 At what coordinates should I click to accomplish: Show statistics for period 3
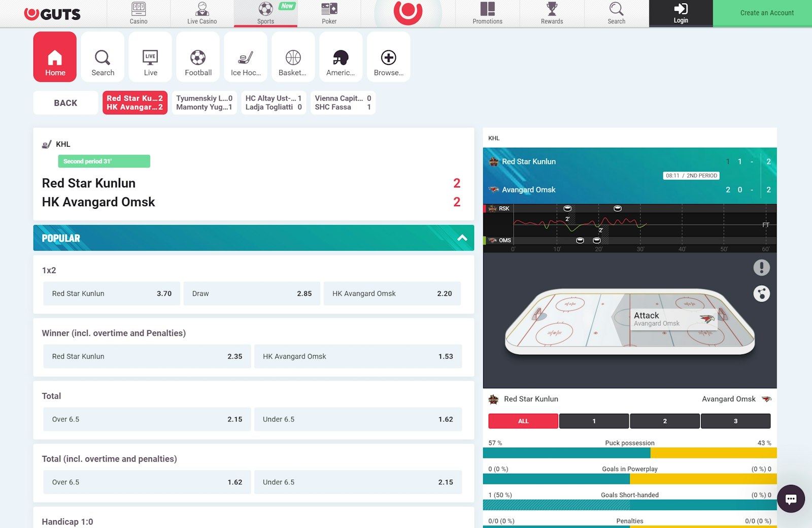click(x=735, y=421)
